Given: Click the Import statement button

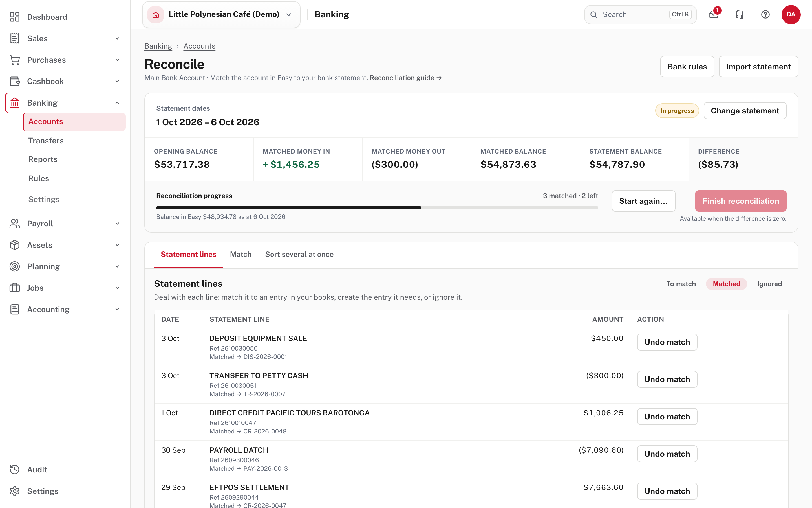Looking at the screenshot, I should [x=758, y=67].
